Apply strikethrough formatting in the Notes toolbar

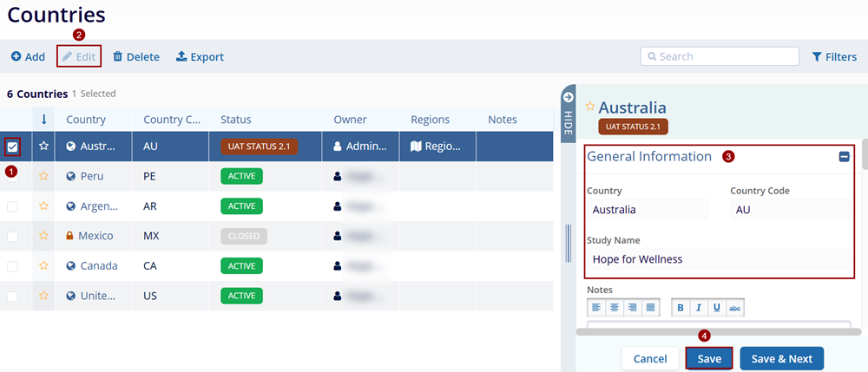(x=735, y=308)
